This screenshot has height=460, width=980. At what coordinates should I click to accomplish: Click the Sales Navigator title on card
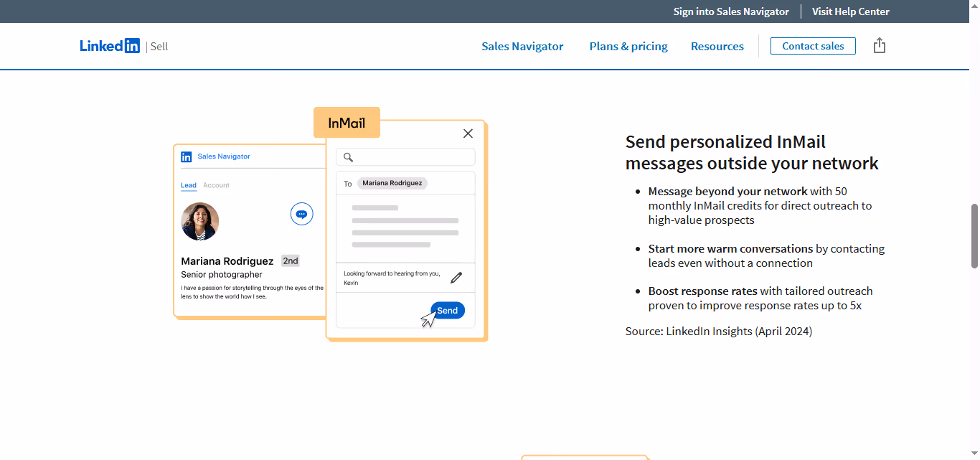point(224,156)
